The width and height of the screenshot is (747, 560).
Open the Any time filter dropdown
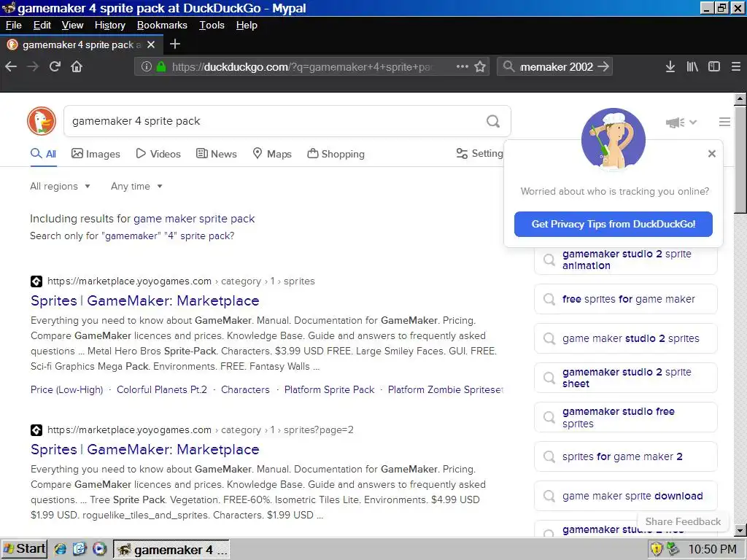(x=136, y=186)
